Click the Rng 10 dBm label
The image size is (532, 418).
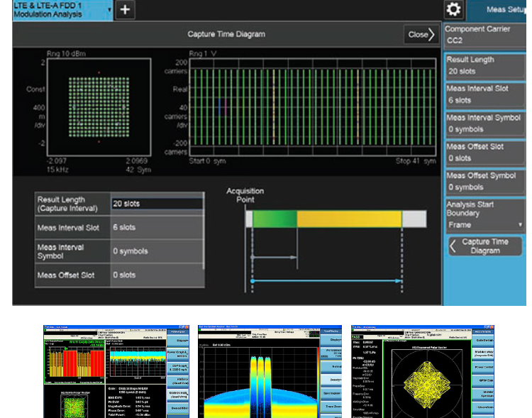66,54
